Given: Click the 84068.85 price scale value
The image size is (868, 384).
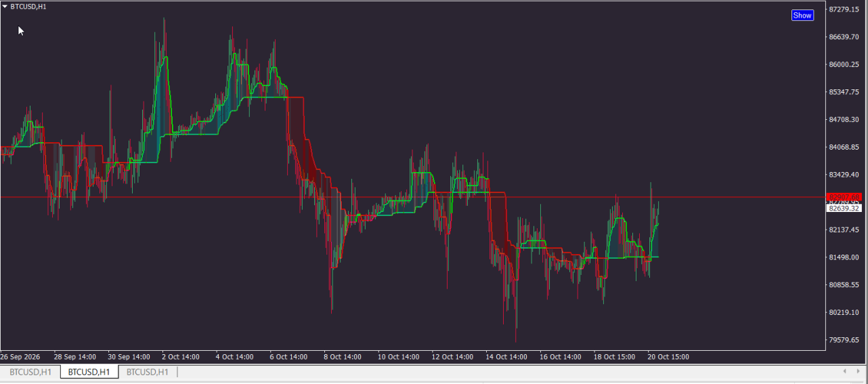Looking at the screenshot, I should (x=844, y=147).
